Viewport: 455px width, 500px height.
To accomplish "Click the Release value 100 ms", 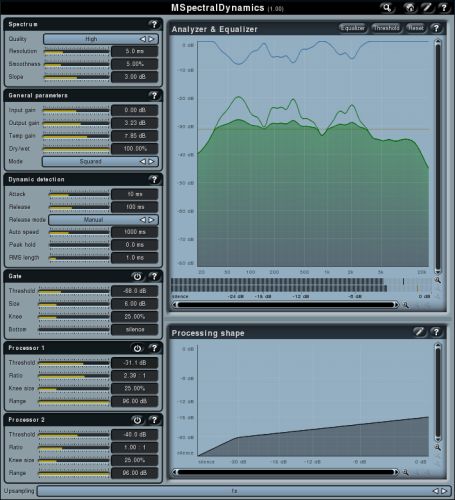I will coord(135,207).
